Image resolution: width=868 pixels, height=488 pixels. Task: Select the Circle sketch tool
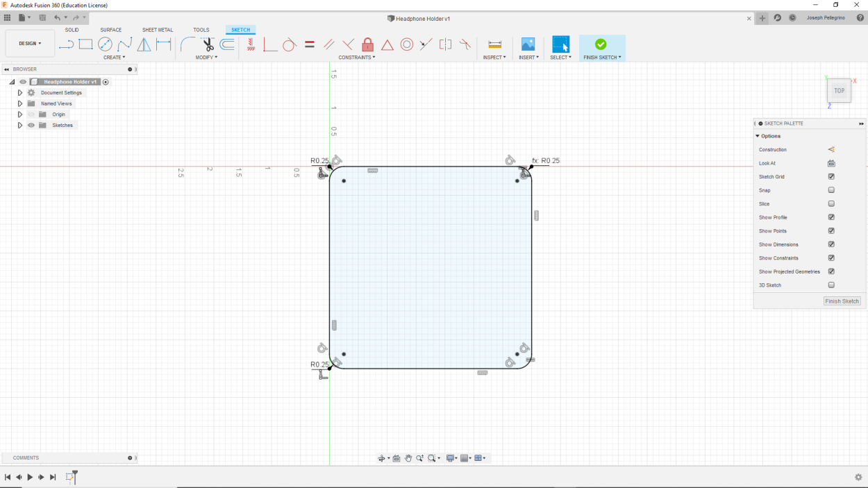106,44
